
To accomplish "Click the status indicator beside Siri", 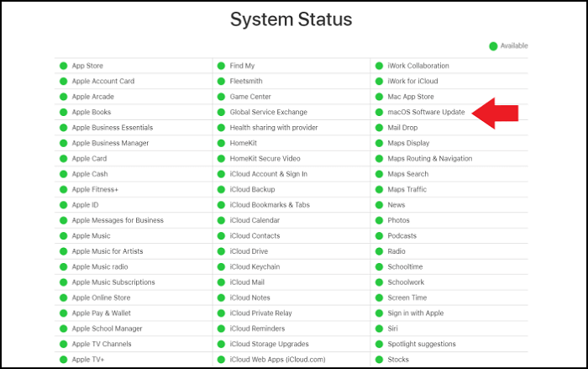I will 379,329.
